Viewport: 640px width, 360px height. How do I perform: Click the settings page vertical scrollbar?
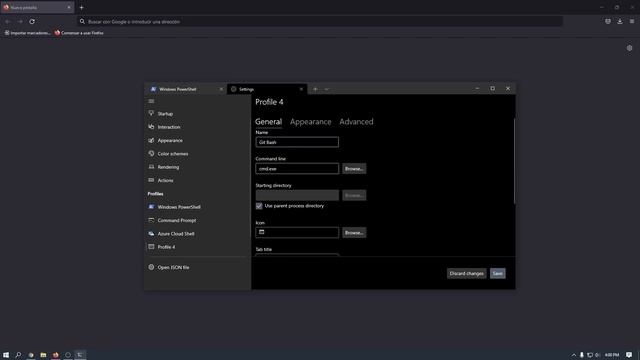pyautogui.click(x=514, y=161)
